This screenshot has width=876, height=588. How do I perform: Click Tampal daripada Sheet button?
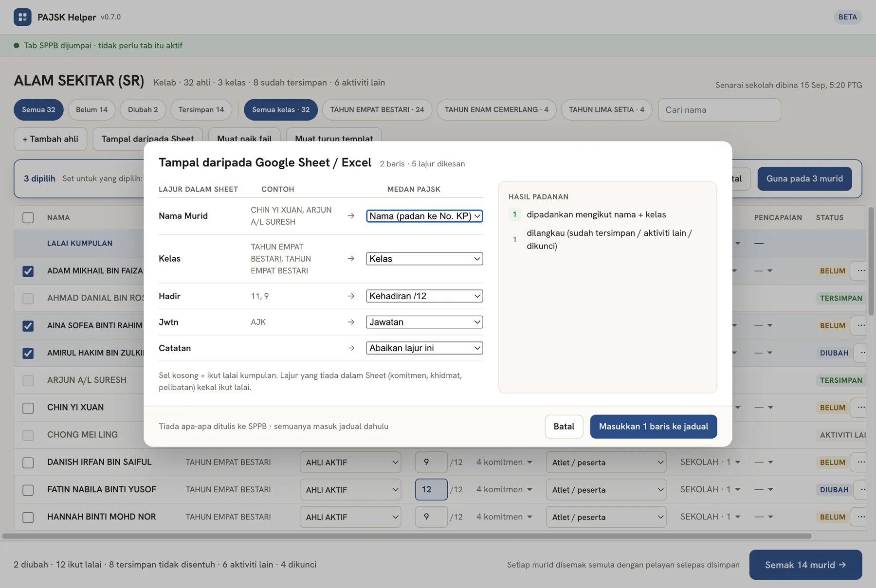147,136
